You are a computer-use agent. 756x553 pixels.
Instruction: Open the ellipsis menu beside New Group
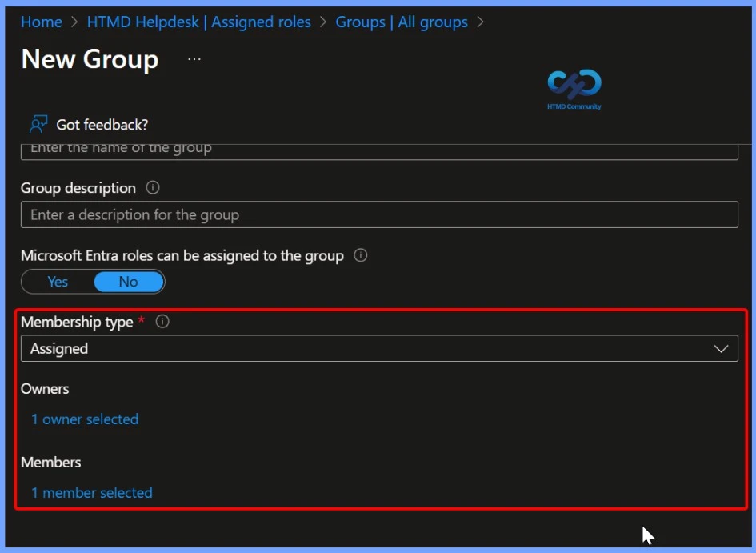click(x=193, y=58)
